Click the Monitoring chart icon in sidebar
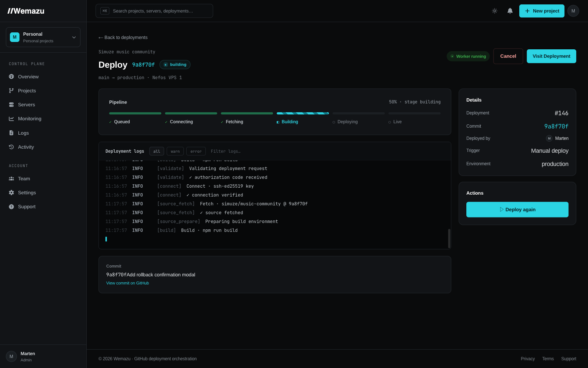This screenshot has width=588, height=368. [11, 118]
